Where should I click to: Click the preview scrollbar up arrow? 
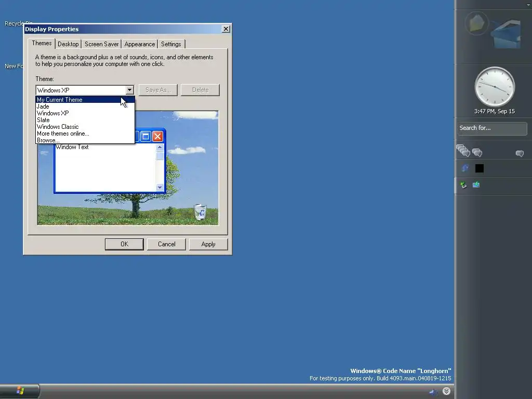160,147
